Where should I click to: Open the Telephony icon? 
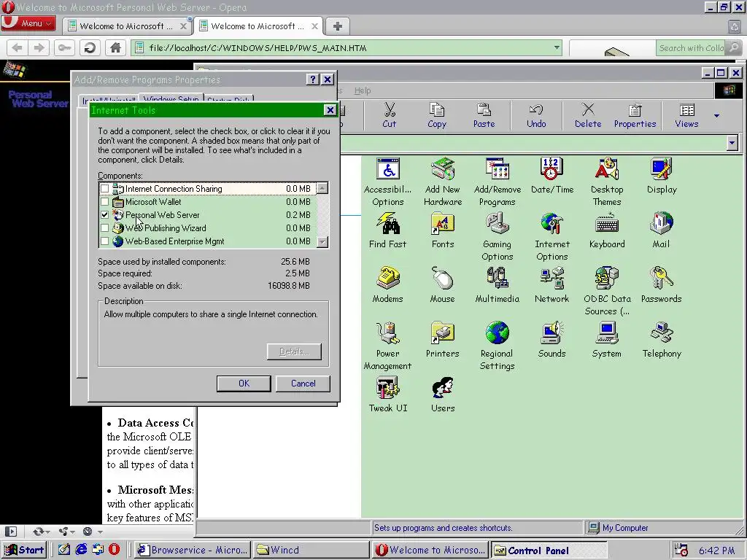coord(662,340)
